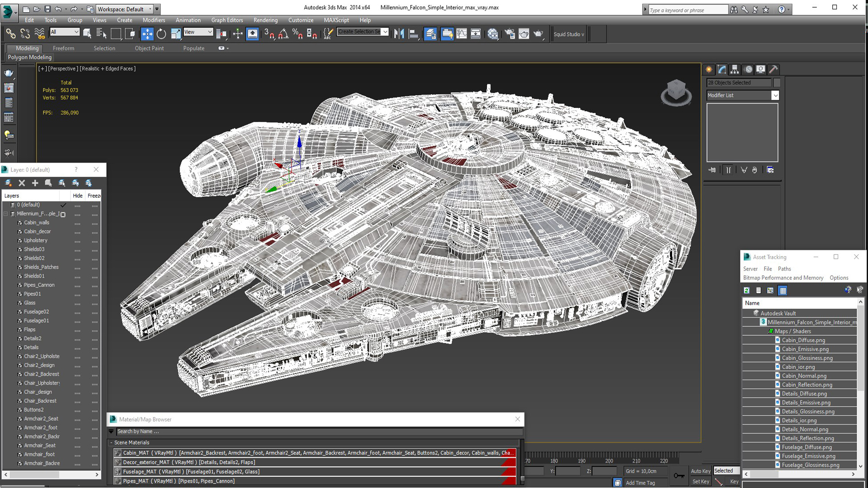This screenshot has width=868, height=488.
Task: Toggle the Manage Layers icon
Action: point(430,34)
